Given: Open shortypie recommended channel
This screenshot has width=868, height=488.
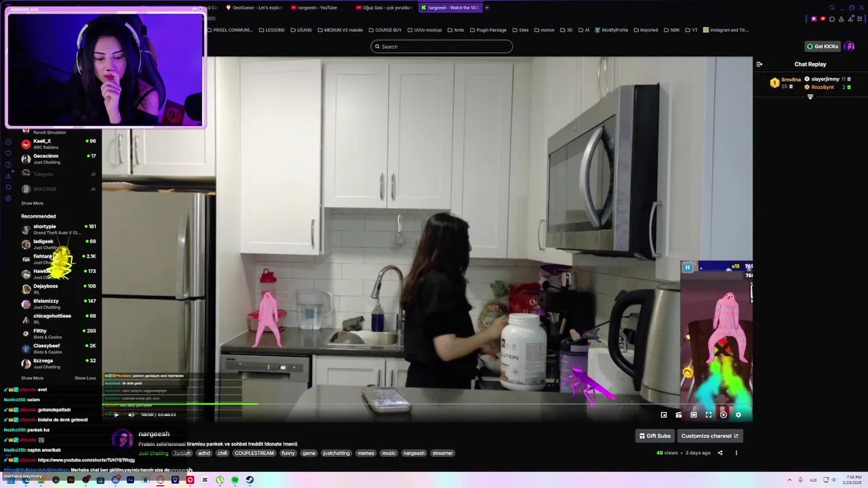Looking at the screenshot, I should coord(58,229).
